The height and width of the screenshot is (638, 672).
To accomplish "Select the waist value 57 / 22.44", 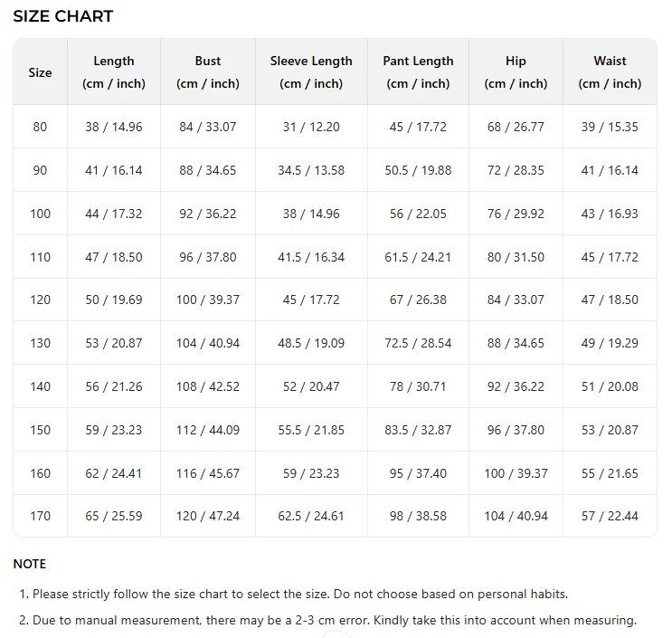I will [610, 516].
